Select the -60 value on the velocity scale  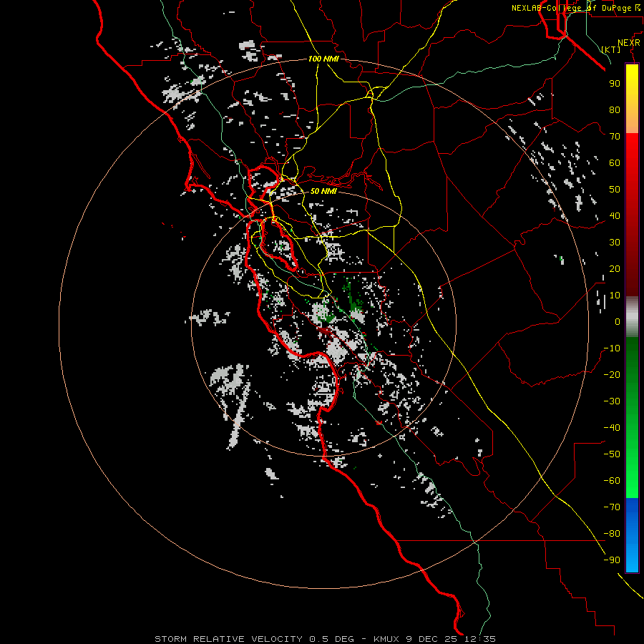point(612,481)
